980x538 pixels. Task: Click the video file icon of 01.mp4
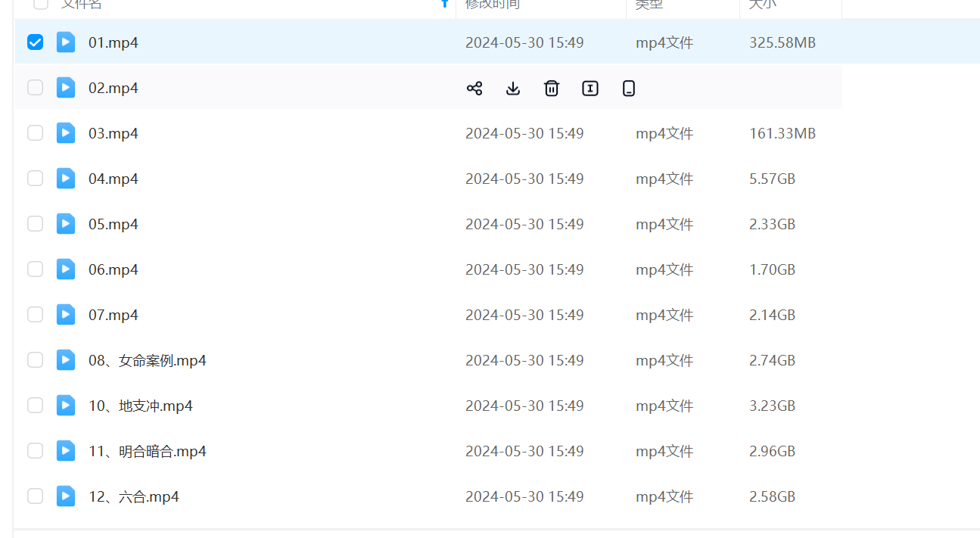coord(66,42)
